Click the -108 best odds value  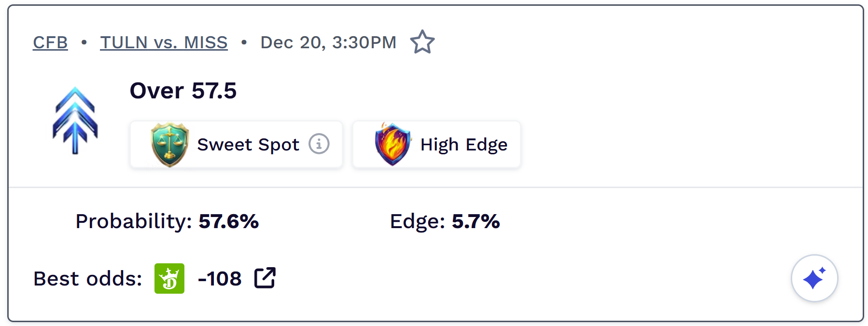[x=220, y=279]
